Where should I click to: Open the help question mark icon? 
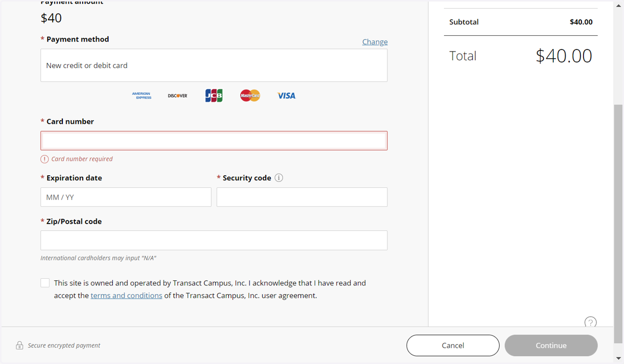[x=590, y=322]
